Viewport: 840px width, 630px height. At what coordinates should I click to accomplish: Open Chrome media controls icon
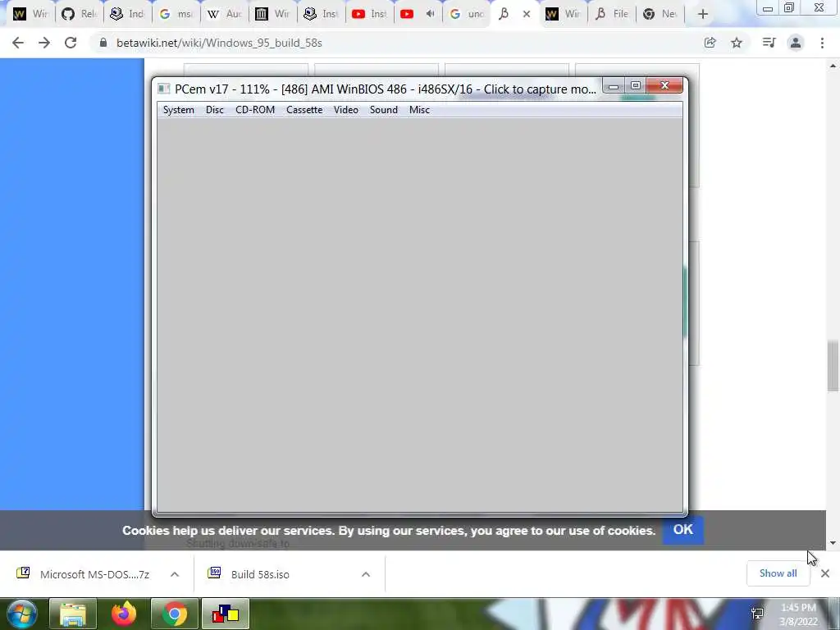[x=769, y=43]
